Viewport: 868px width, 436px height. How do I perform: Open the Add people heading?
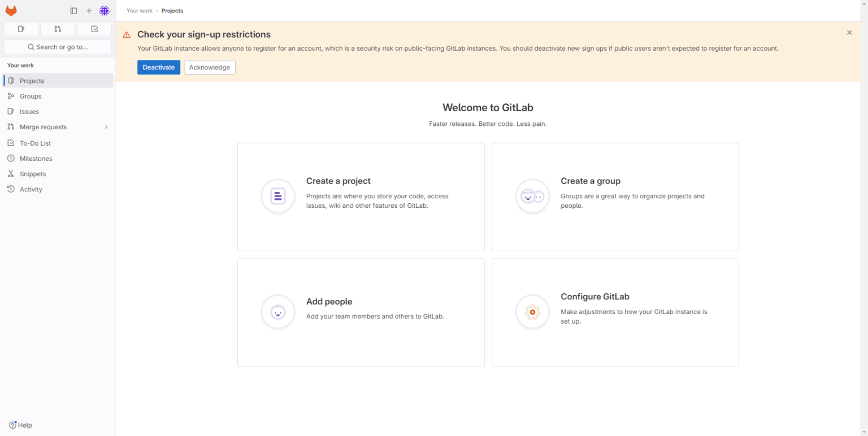coord(329,302)
